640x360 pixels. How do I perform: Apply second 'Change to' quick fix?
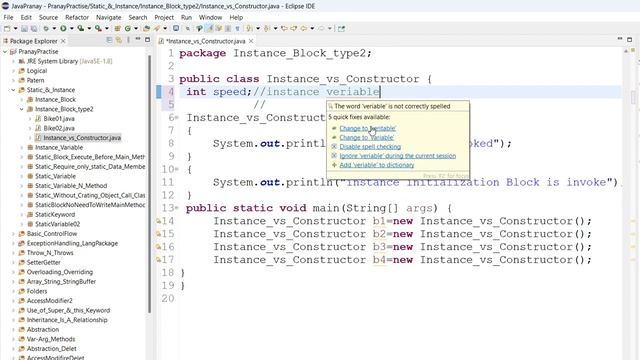pos(367,138)
